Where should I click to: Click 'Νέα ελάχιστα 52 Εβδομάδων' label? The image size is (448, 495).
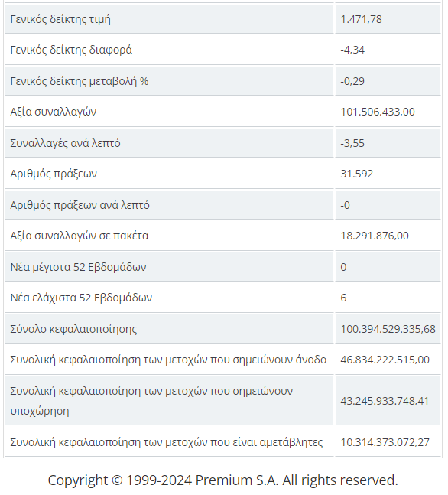tap(81, 298)
